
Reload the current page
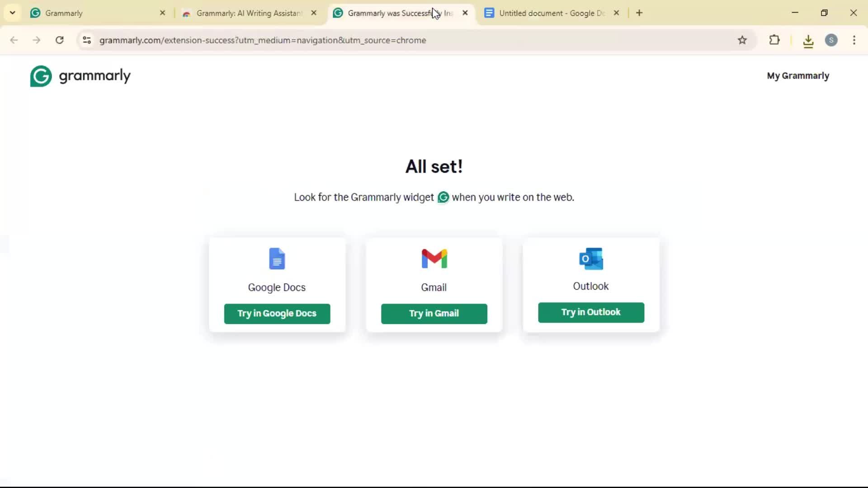60,40
